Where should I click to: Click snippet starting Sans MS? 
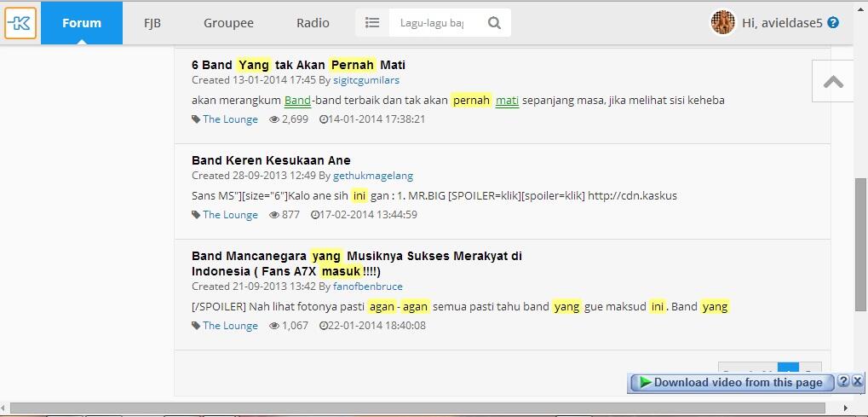click(x=434, y=196)
